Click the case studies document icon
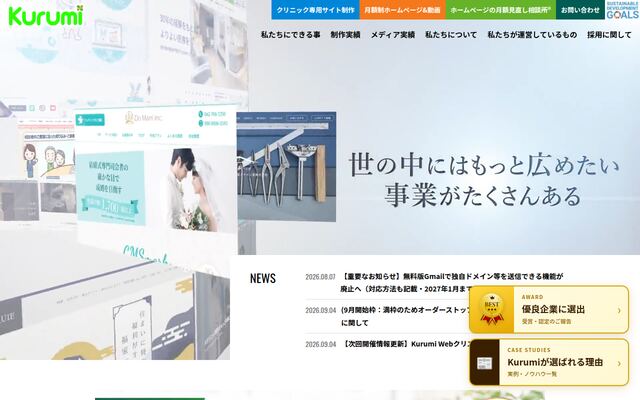The width and height of the screenshot is (640, 400). pyautogui.click(x=484, y=362)
